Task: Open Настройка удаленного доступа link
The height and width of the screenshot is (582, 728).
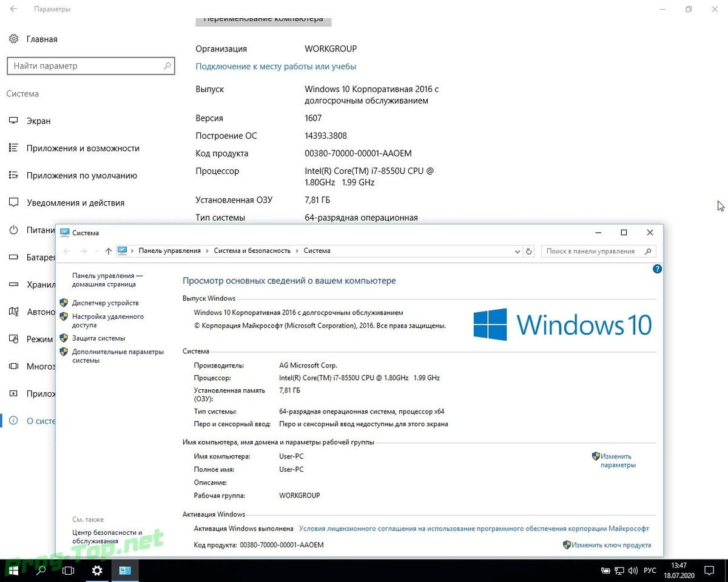Action: (108, 321)
